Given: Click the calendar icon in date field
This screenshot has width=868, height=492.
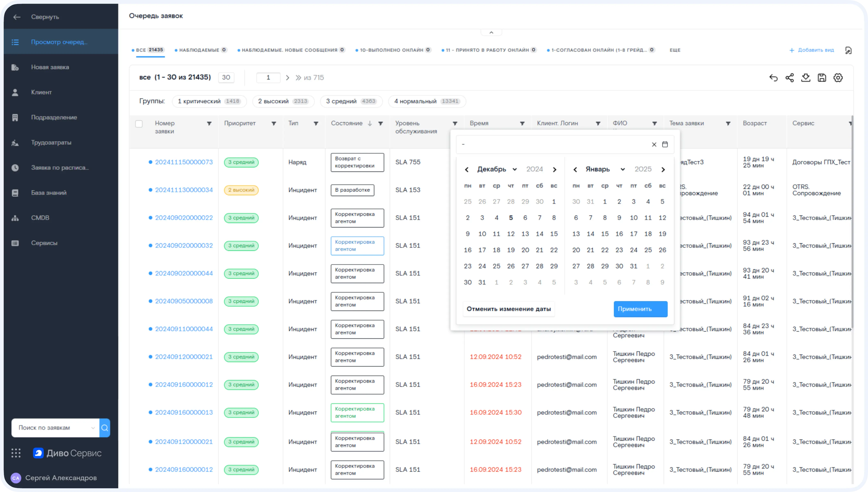Looking at the screenshot, I should (x=665, y=144).
